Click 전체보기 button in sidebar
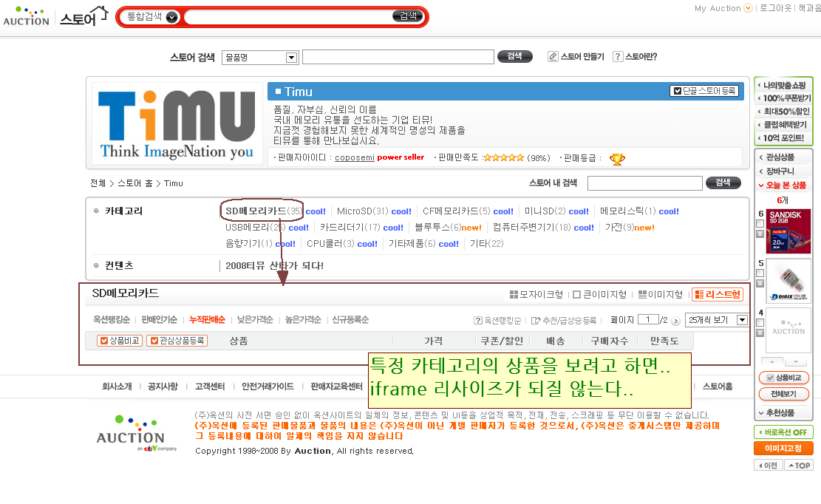The width and height of the screenshot is (821, 504). 784,394
